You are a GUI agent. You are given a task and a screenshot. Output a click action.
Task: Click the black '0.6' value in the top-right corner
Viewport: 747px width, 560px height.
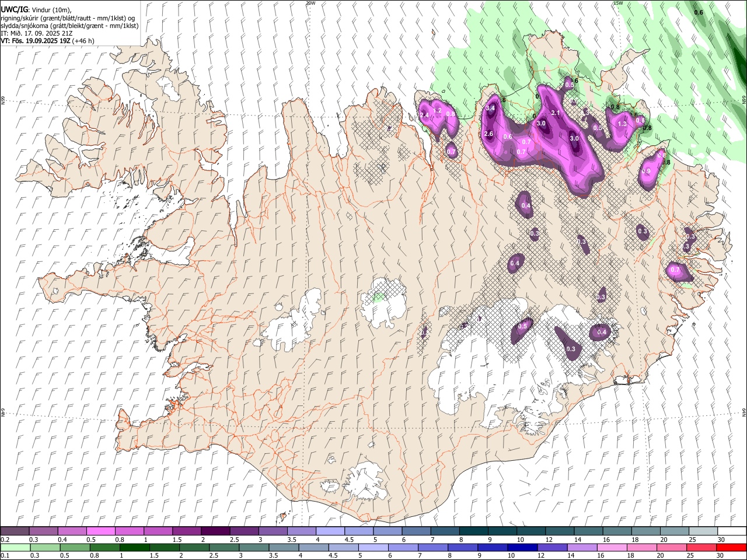[x=699, y=12]
